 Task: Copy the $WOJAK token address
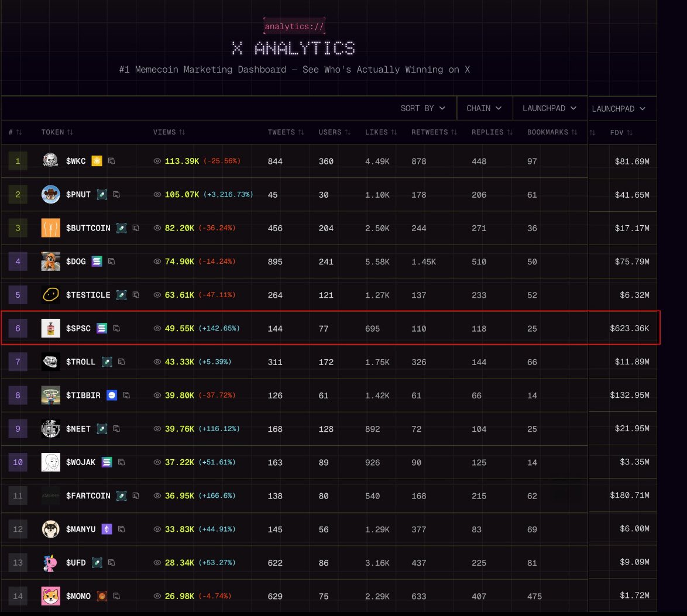pos(121,462)
